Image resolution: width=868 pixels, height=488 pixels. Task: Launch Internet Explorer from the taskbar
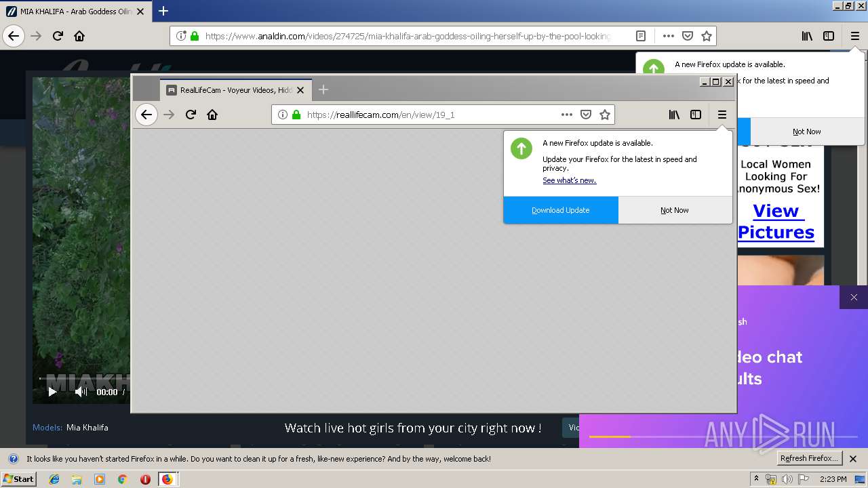tap(54, 479)
